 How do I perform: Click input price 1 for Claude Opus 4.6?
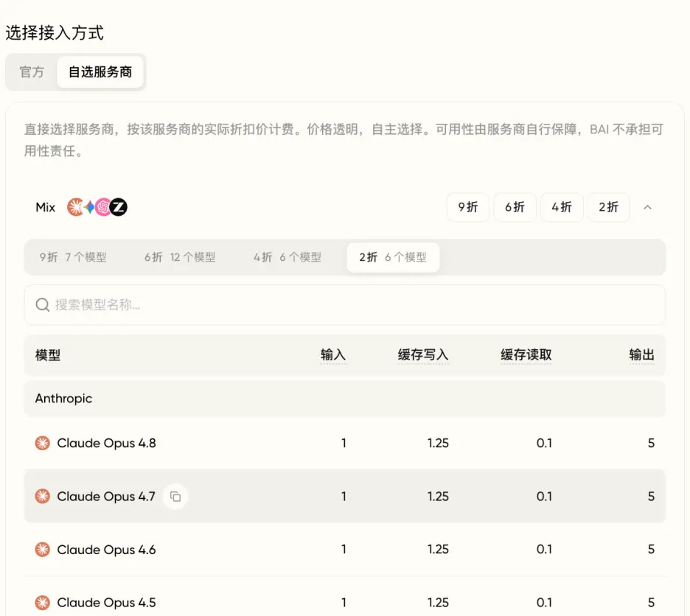click(344, 549)
